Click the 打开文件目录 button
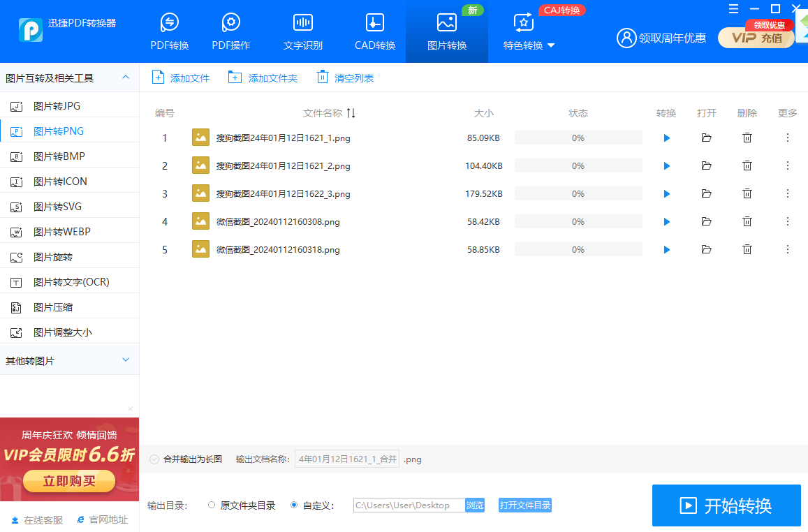Image resolution: width=808 pixels, height=532 pixels. tap(525, 505)
